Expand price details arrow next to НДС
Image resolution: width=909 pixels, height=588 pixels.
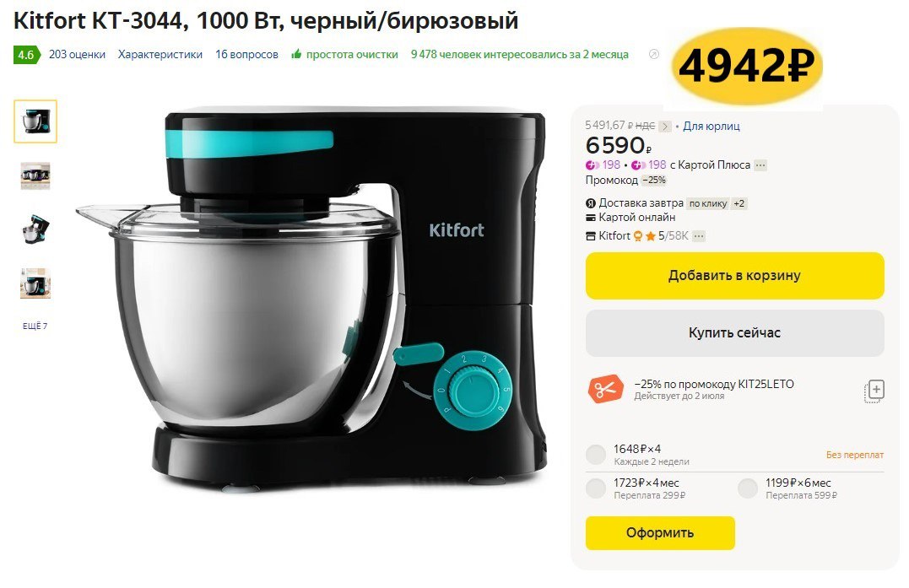665,127
